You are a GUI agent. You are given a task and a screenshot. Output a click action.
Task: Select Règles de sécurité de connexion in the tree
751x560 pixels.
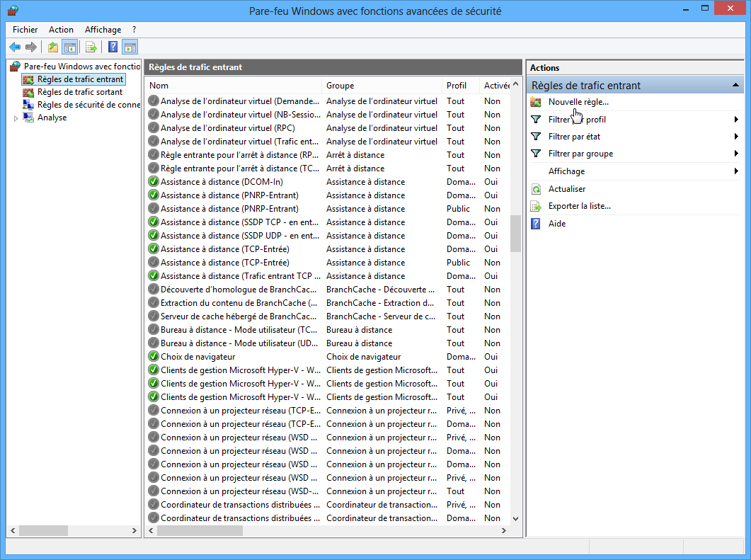88,105
